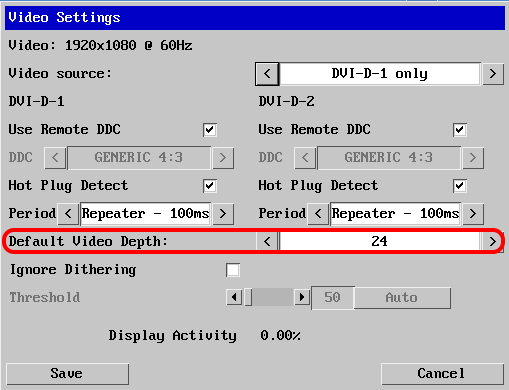Increase the DVI-D-2 Period value
Image resolution: width=509 pixels, height=390 pixels.
pos(472,213)
